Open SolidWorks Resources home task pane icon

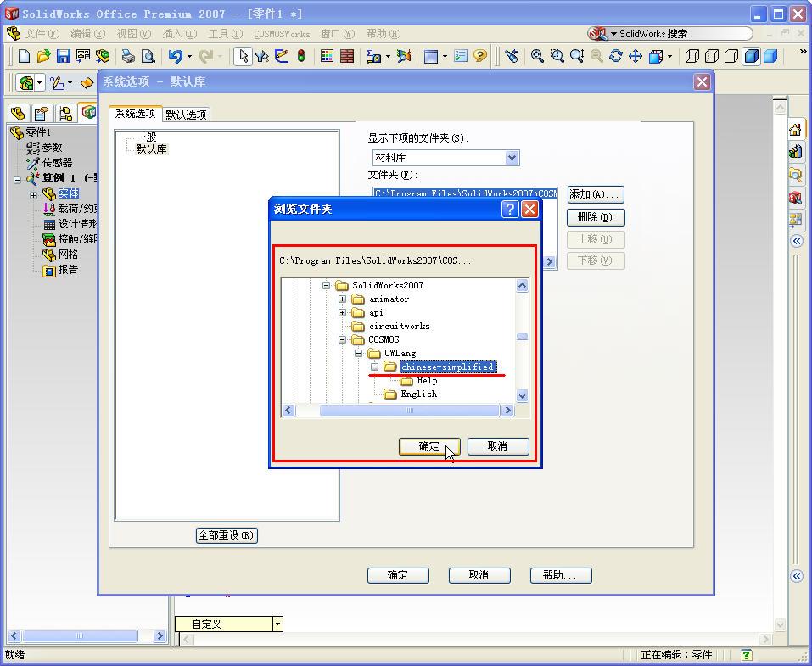(x=795, y=130)
